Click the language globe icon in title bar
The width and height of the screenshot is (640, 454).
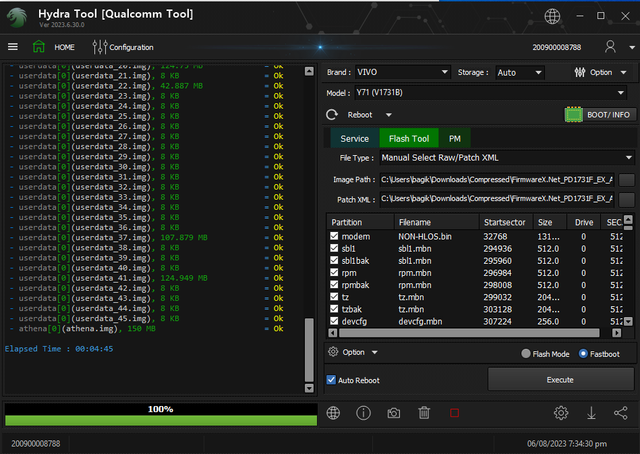coord(552,16)
